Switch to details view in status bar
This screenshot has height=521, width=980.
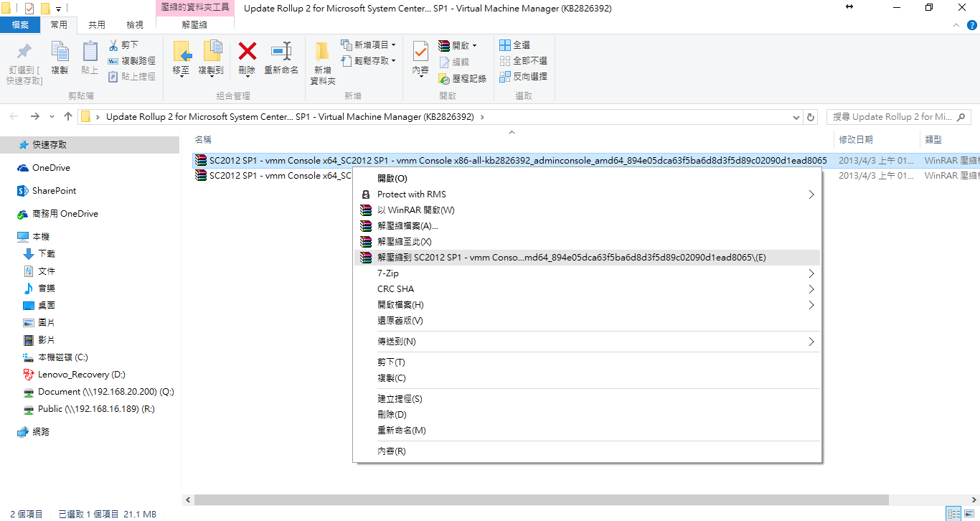pyautogui.click(x=953, y=514)
